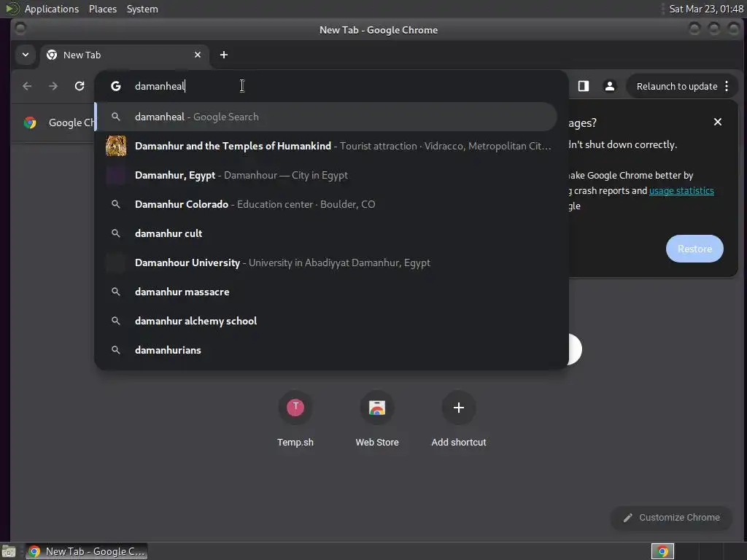Click search icon beside damanhur massacre
747x560 pixels.
pyautogui.click(x=116, y=292)
